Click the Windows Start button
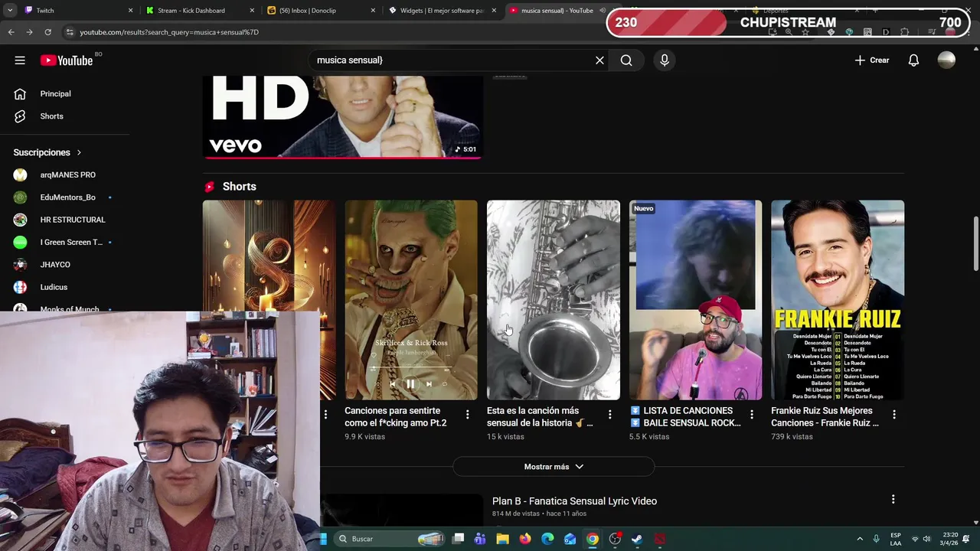 click(324, 539)
